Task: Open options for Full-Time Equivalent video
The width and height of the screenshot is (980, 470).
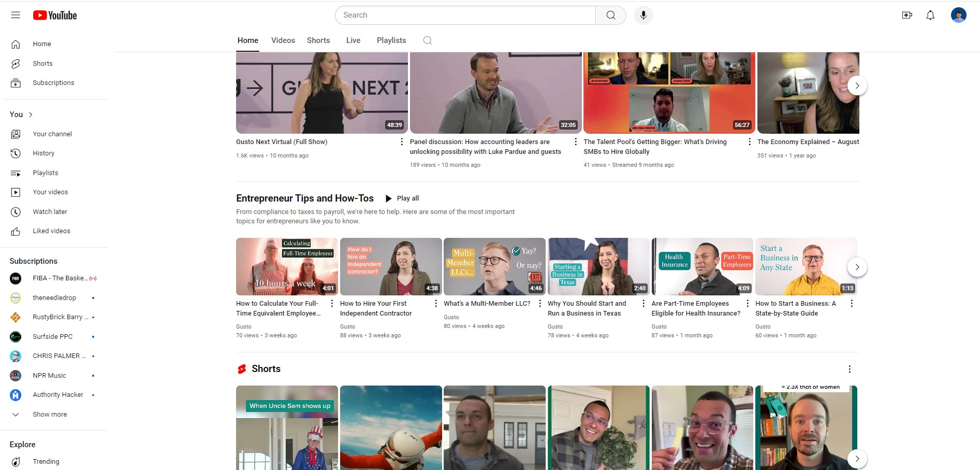Action: point(332,303)
